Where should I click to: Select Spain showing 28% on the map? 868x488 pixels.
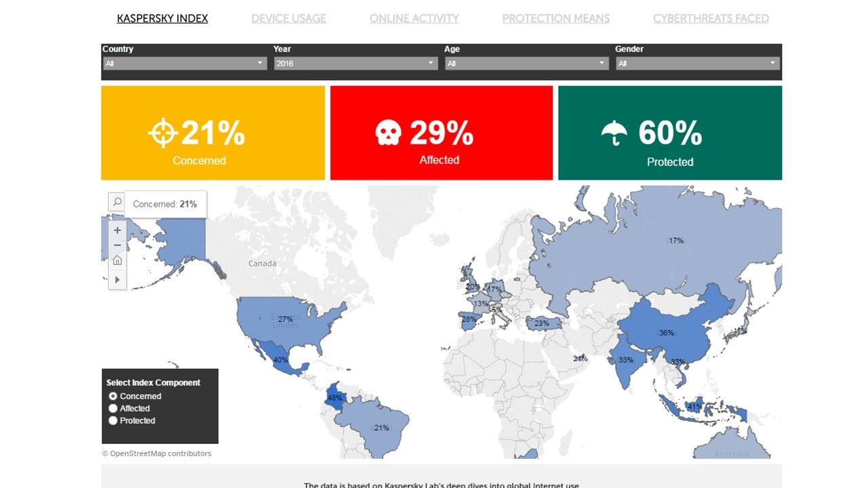click(x=469, y=319)
